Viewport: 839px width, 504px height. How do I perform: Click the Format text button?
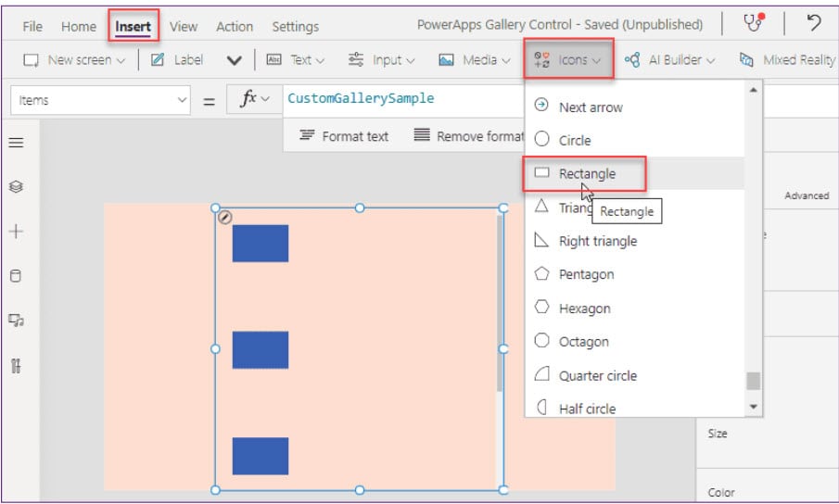coord(344,136)
